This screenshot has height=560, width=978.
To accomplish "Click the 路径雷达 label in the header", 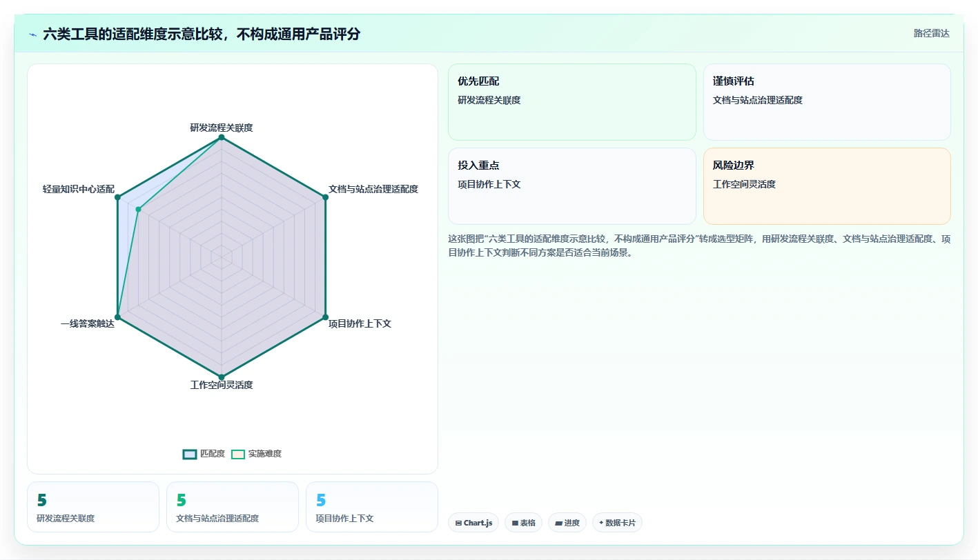I will pyautogui.click(x=932, y=33).
